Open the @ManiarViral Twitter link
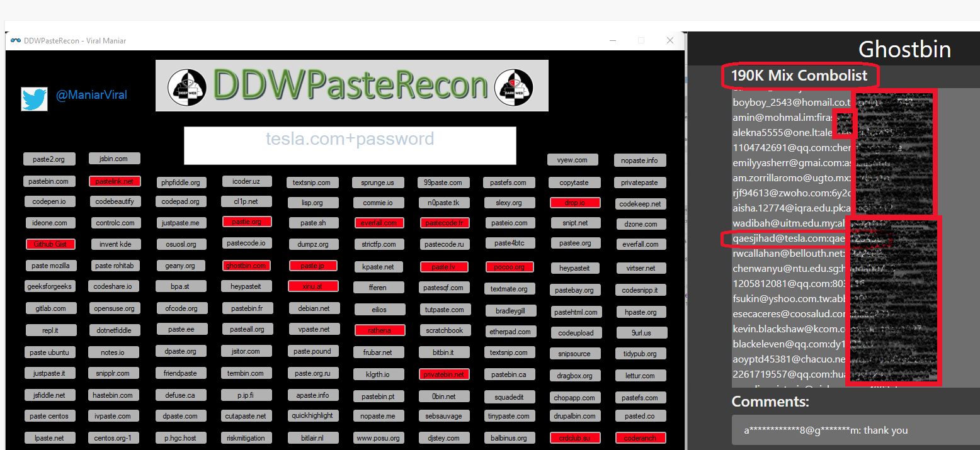Image resolution: width=980 pixels, height=450 pixels. 91,95
